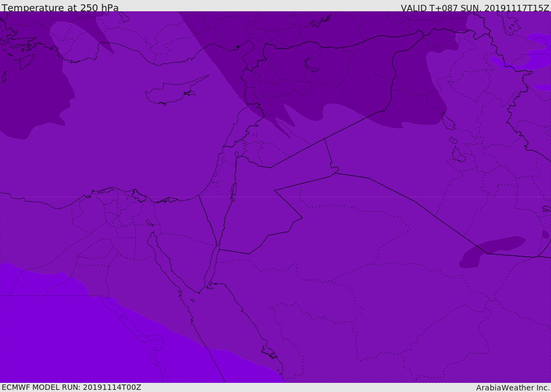Click the Nile Delta coastline

tap(135, 195)
